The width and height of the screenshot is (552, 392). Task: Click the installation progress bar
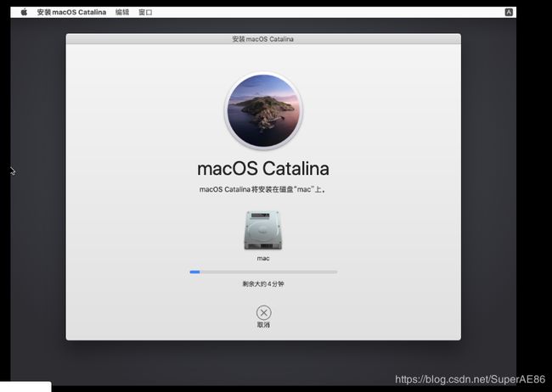263,272
